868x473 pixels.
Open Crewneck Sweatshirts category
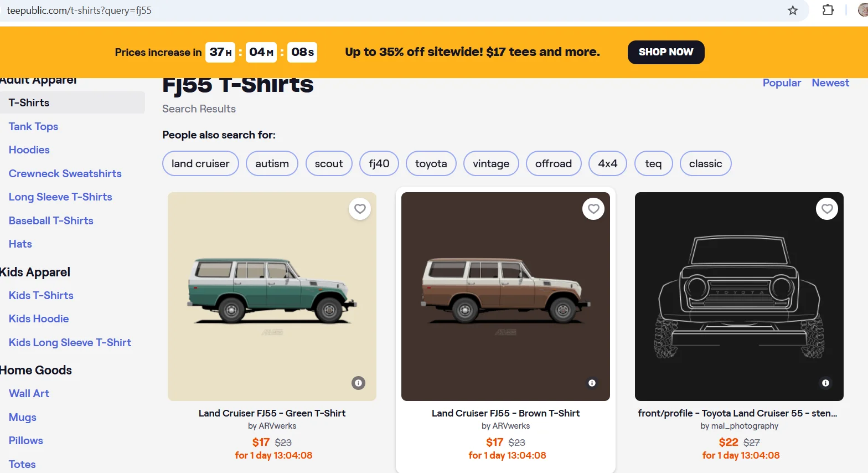tap(65, 173)
